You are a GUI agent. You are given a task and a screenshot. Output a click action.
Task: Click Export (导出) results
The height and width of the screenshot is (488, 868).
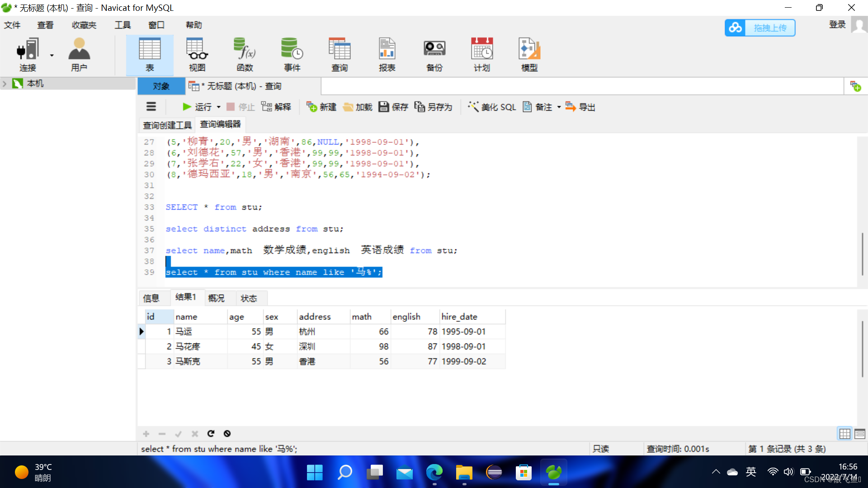tap(580, 107)
